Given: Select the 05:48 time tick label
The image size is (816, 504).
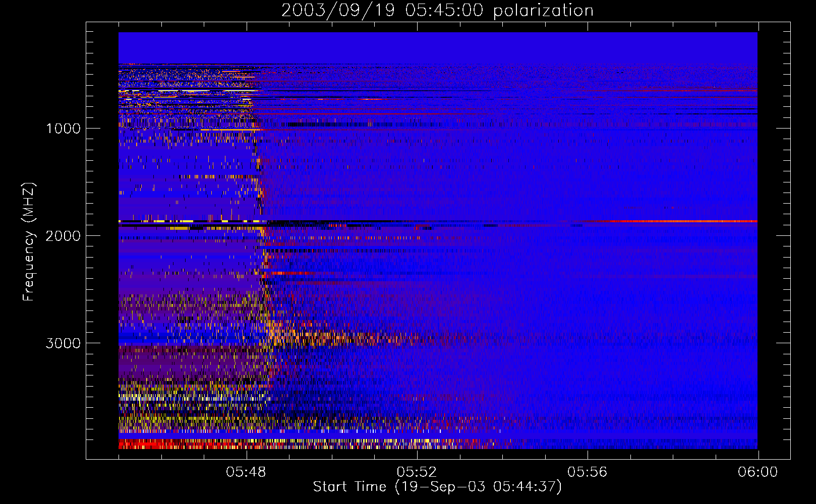Looking at the screenshot, I should pos(246,472).
